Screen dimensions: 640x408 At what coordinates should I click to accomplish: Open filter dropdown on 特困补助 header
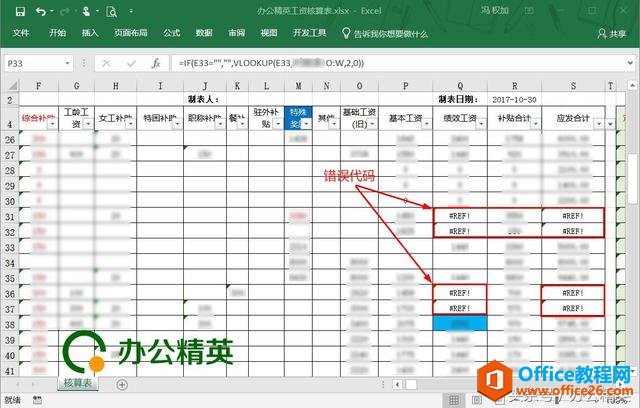click(x=177, y=124)
